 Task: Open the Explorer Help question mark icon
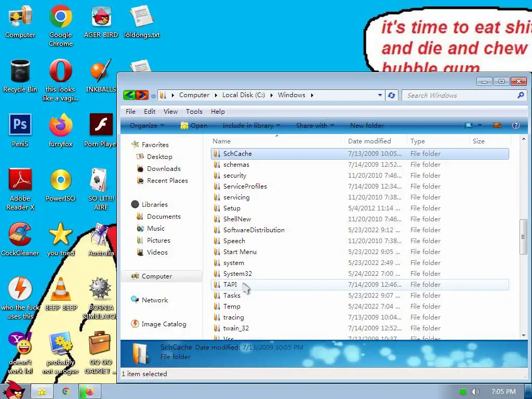(x=516, y=126)
